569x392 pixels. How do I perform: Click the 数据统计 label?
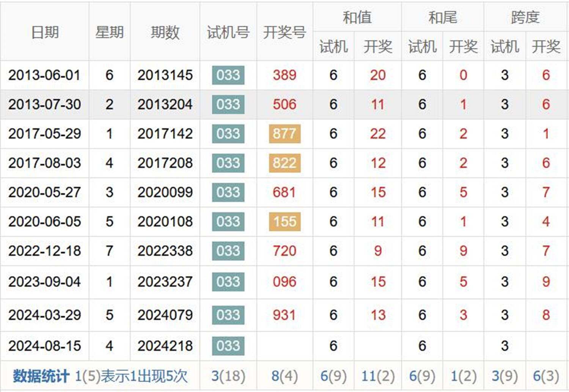click(41, 376)
